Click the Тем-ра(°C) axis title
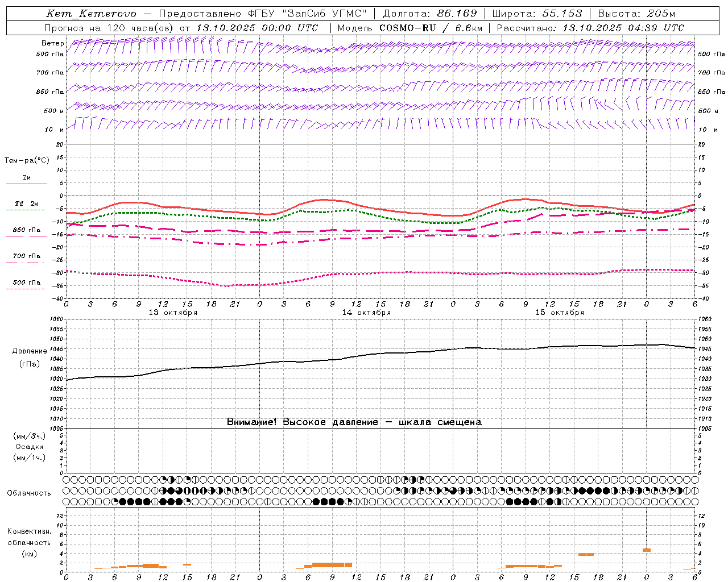728x582 pixels. point(27,161)
